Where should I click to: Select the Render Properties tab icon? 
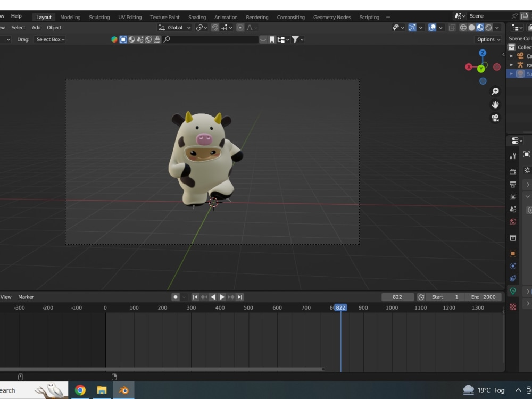click(513, 171)
